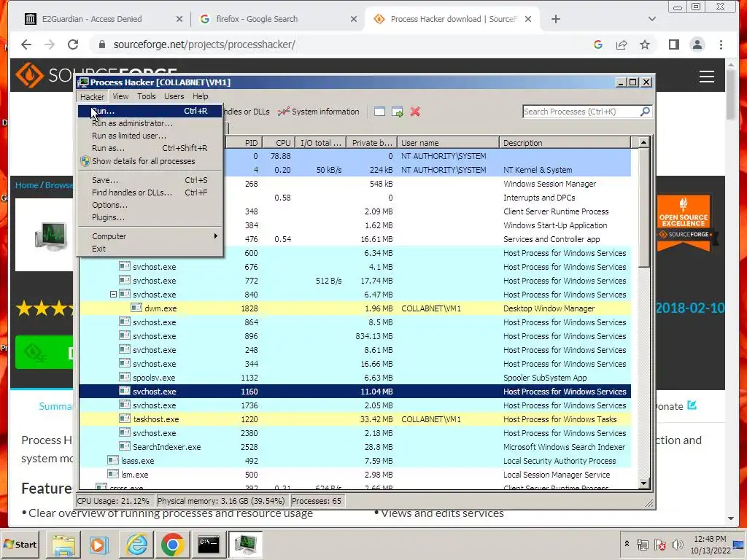Click System information toolbar button
747x560 pixels.
[318, 112]
